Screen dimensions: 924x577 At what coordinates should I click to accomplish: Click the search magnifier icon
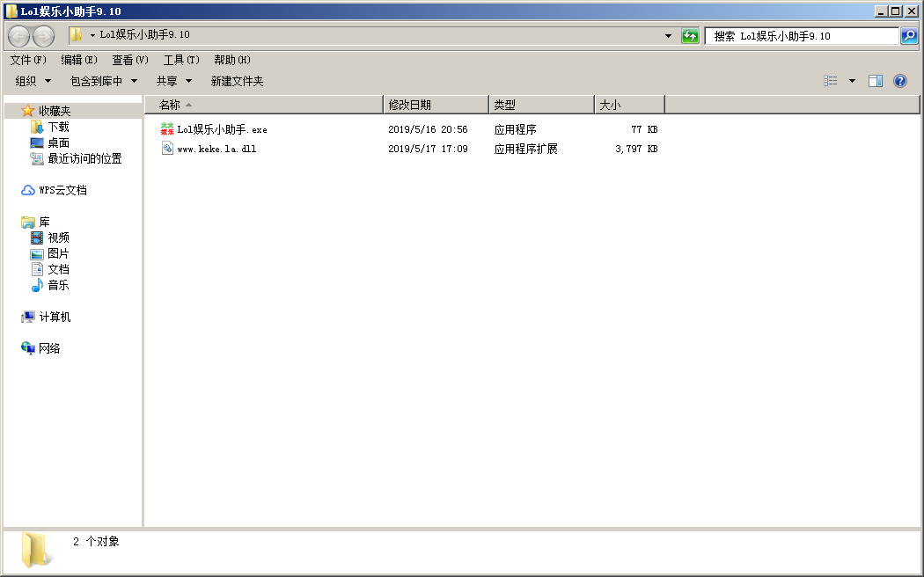click(909, 36)
